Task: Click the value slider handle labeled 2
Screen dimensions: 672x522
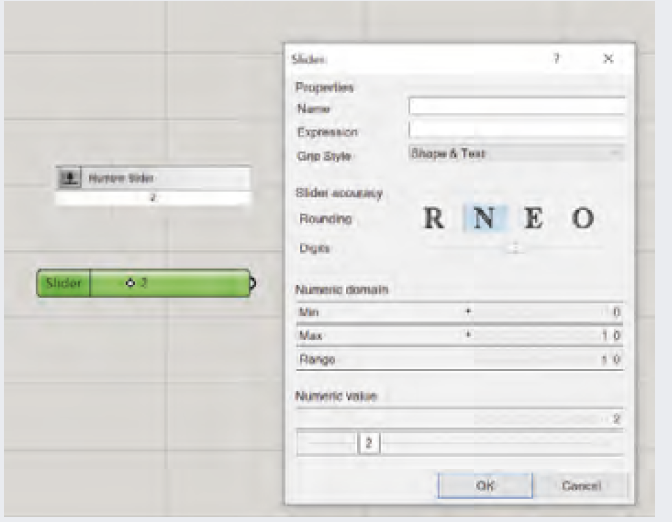Action: [x=369, y=442]
